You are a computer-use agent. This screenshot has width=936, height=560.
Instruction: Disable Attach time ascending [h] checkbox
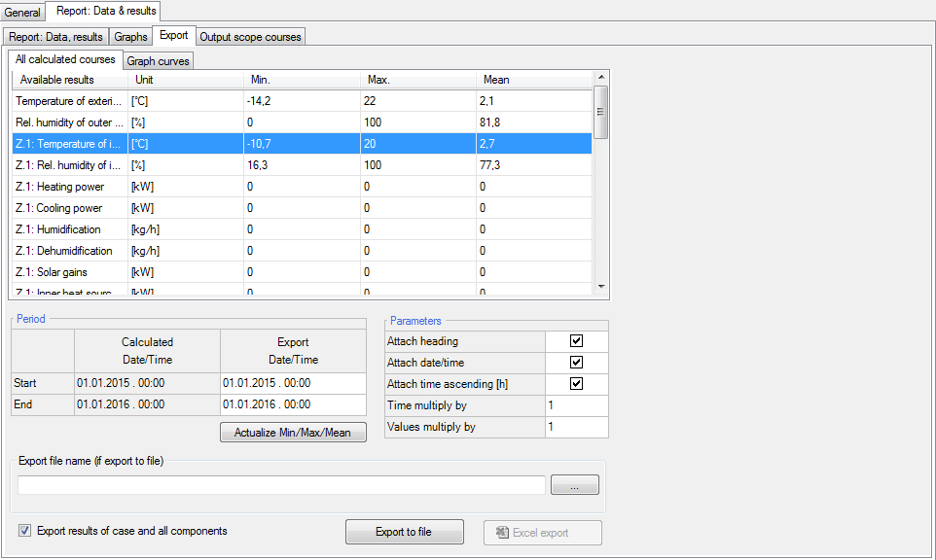576,384
